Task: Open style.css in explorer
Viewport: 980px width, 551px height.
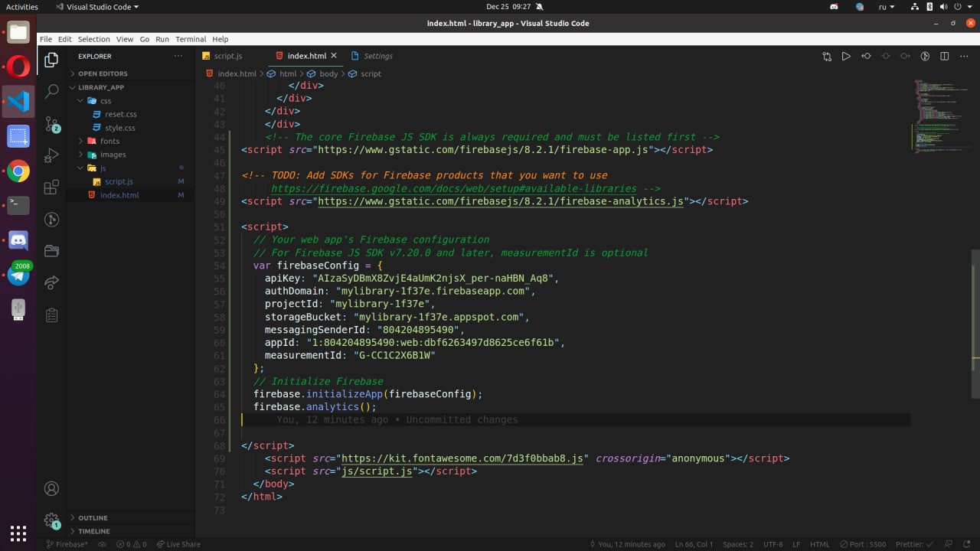Action: tap(130, 128)
